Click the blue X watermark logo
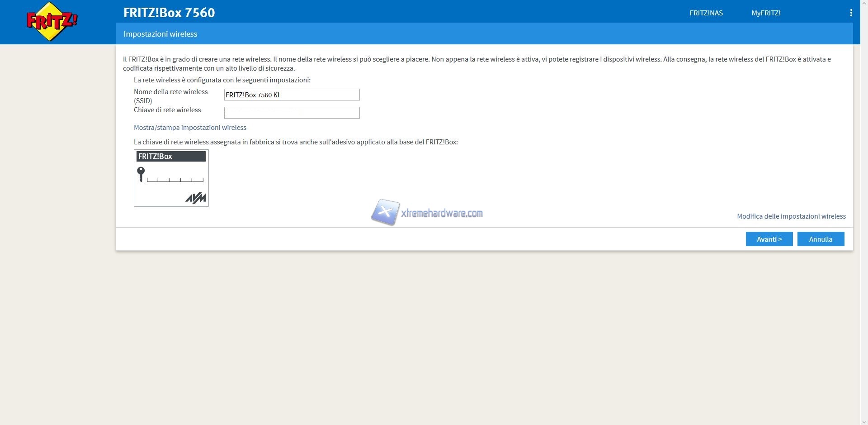 coord(385,212)
